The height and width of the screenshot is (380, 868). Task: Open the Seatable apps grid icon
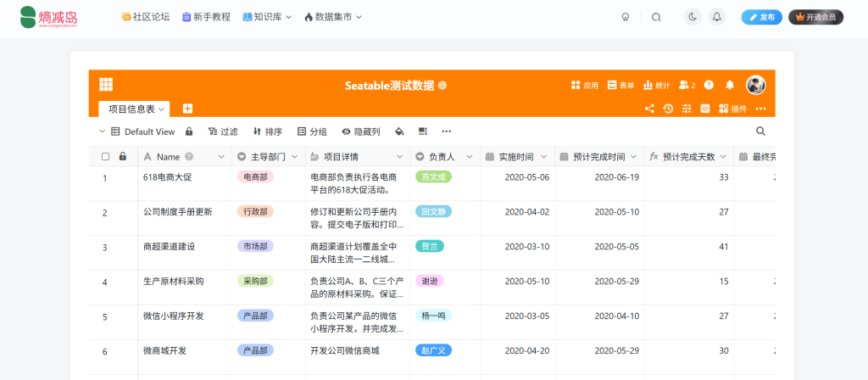(106, 85)
